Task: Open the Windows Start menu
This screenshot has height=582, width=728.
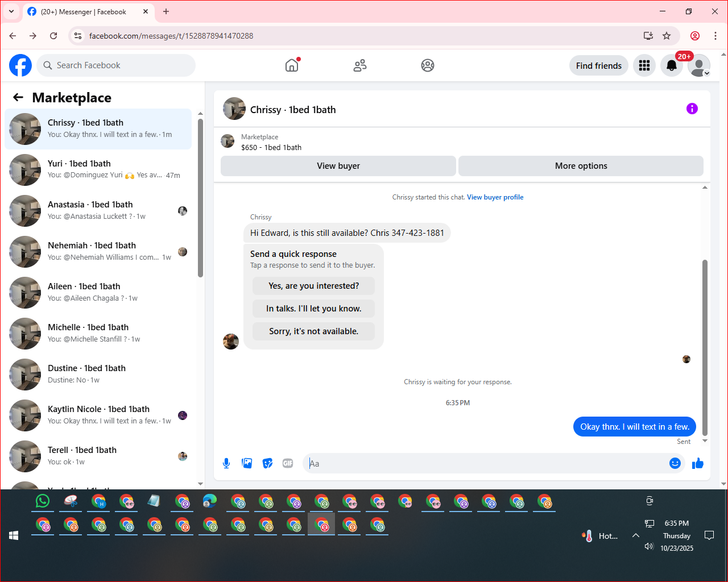Action: 14,535
